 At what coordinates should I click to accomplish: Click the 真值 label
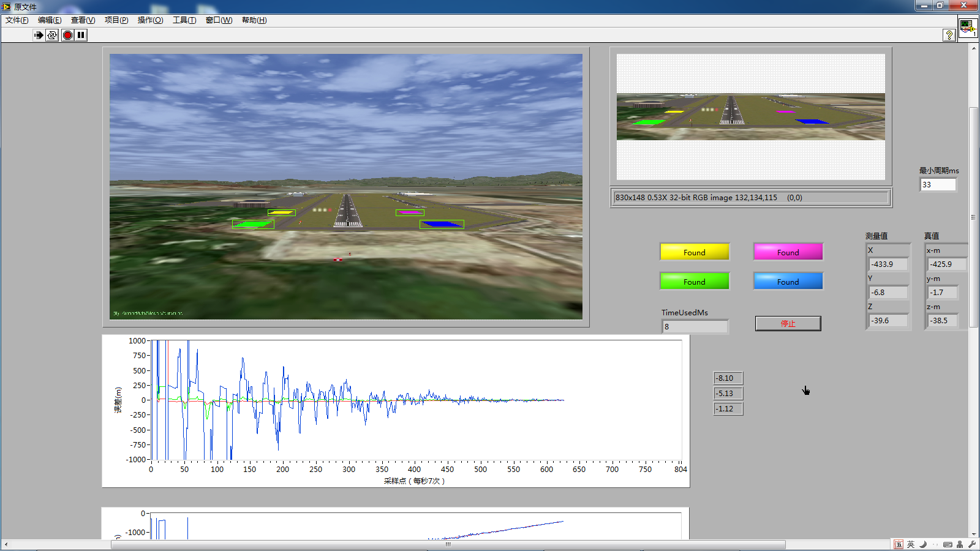[x=932, y=236]
